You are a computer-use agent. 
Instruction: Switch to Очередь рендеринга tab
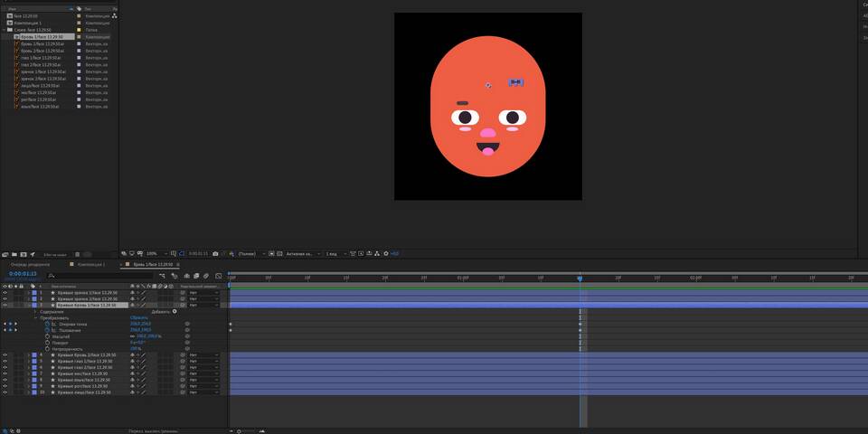coord(30,265)
